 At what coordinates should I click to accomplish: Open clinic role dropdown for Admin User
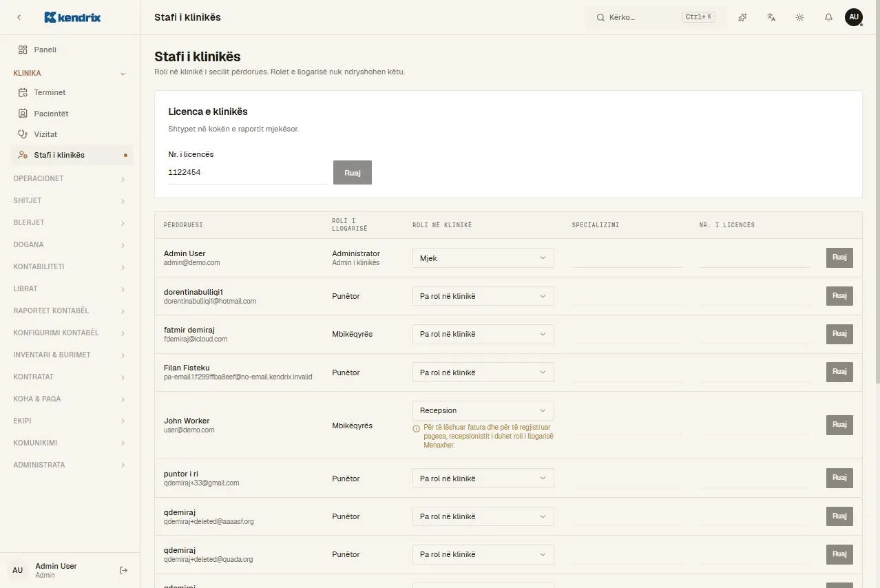coord(483,258)
